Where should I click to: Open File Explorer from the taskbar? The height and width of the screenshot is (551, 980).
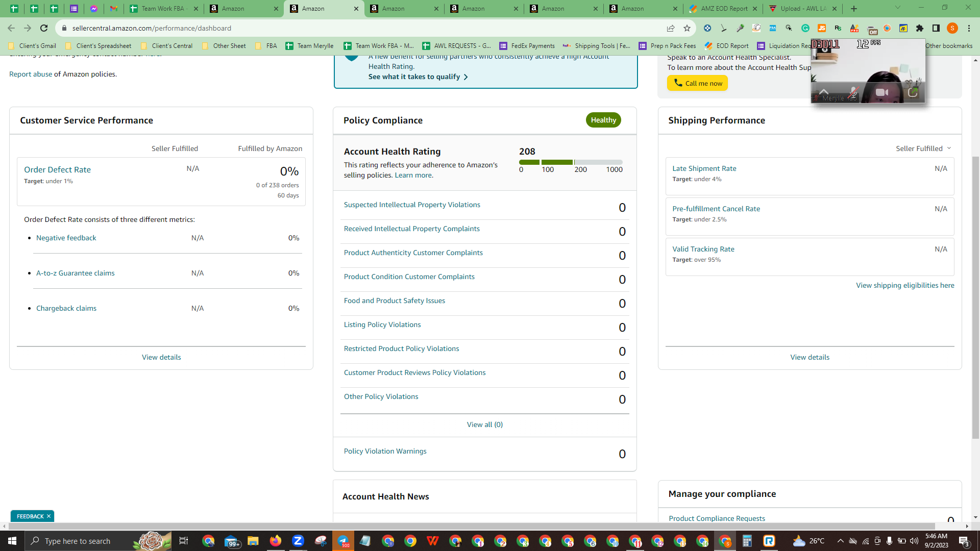pos(253,541)
